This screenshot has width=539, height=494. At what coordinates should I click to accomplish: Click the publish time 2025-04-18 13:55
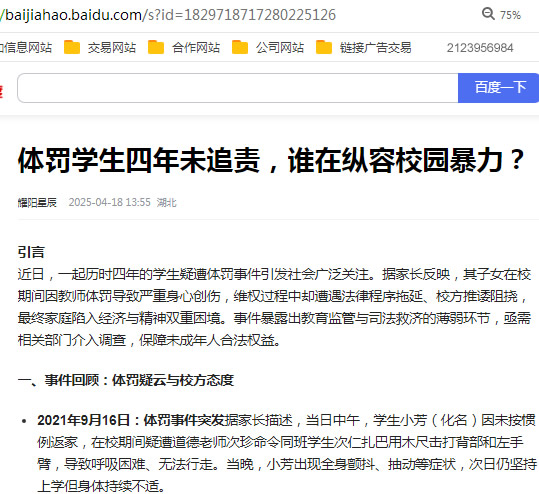coord(110,202)
